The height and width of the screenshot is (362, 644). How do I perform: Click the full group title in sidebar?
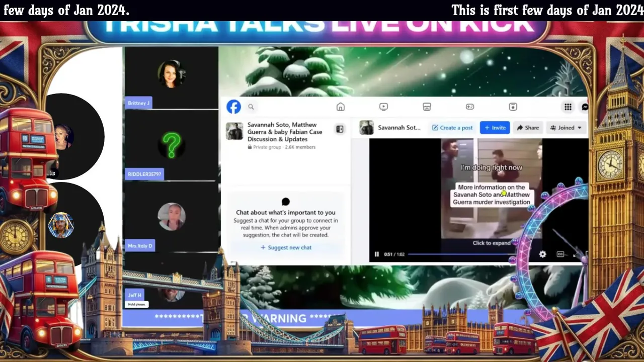(285, 132)
